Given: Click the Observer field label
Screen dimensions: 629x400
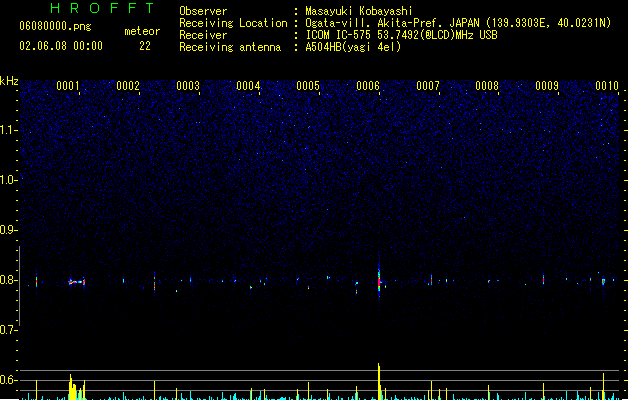Looking at the screenshot, I should coord(203,11).
